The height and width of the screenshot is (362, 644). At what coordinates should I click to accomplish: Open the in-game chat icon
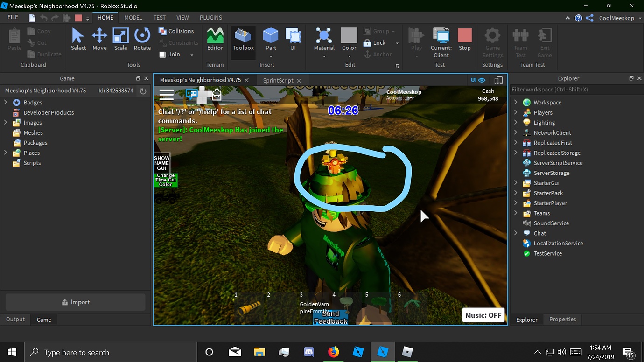[191, 94]
